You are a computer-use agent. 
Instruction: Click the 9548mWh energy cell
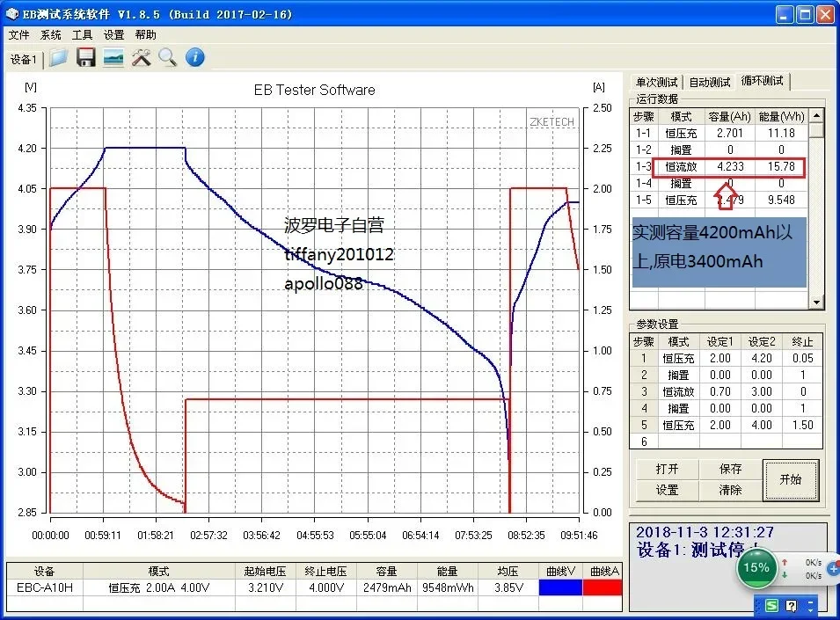(448, 587)
